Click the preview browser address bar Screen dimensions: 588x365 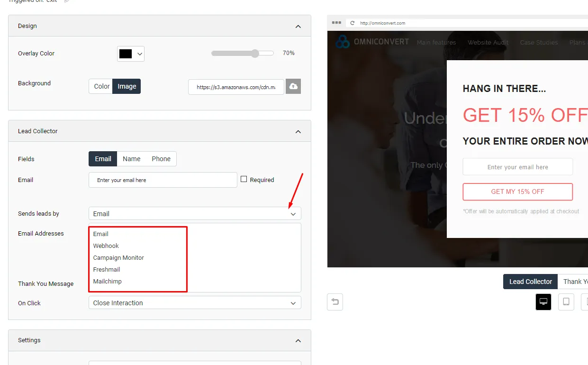tap(467, 23)
